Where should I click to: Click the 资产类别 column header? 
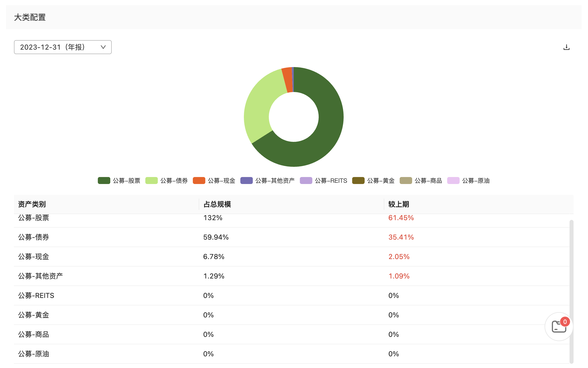click(x=32, y=204)
